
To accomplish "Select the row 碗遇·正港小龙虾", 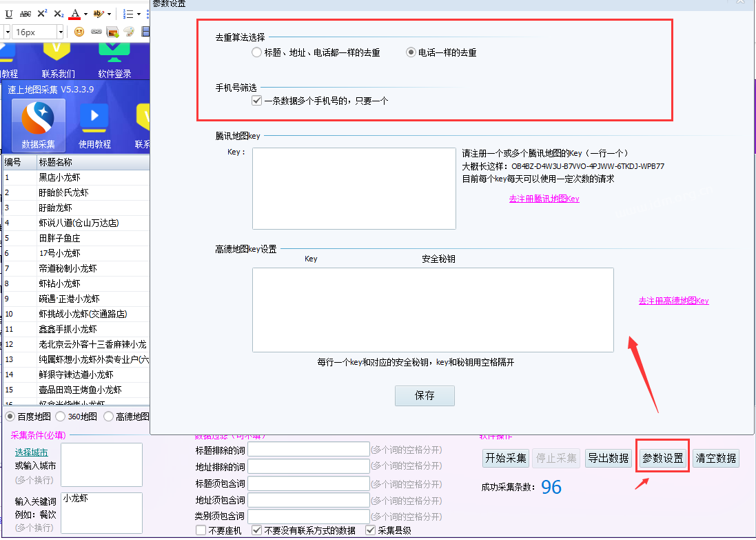I will 76,299.
